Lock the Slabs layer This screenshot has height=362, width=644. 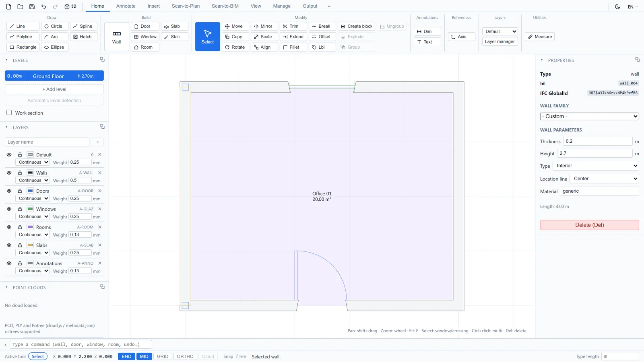(20, 245)
